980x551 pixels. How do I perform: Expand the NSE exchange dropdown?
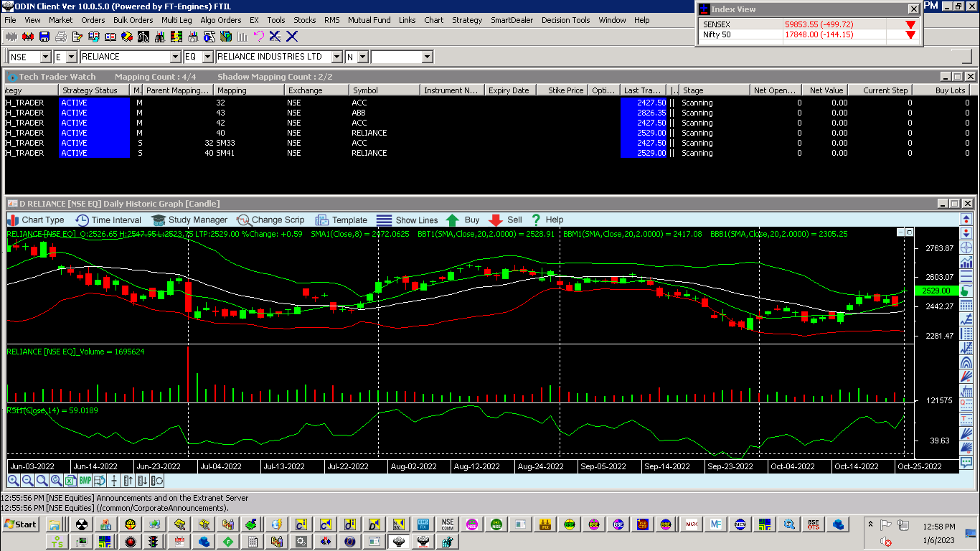pyautogui.click(x=45, y=57)
